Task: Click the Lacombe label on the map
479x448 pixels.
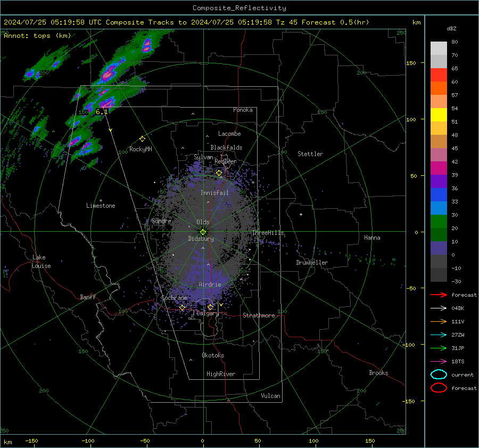Action: click(229, 134)
